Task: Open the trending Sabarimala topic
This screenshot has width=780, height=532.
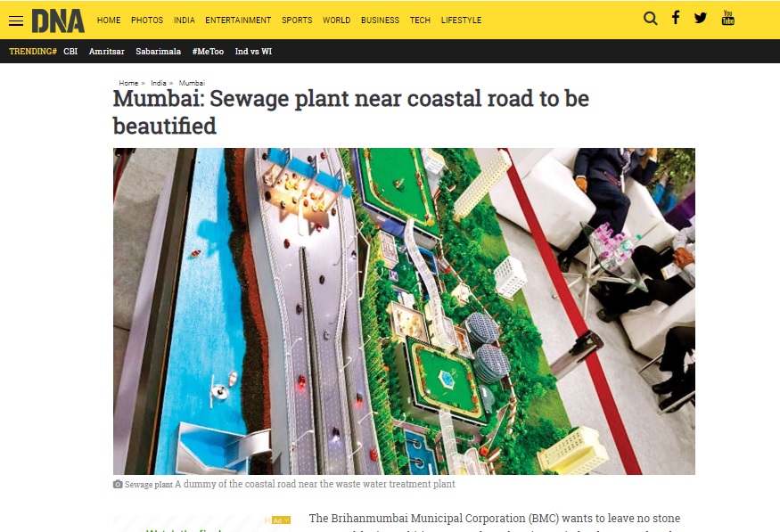Action: (158, 51)
